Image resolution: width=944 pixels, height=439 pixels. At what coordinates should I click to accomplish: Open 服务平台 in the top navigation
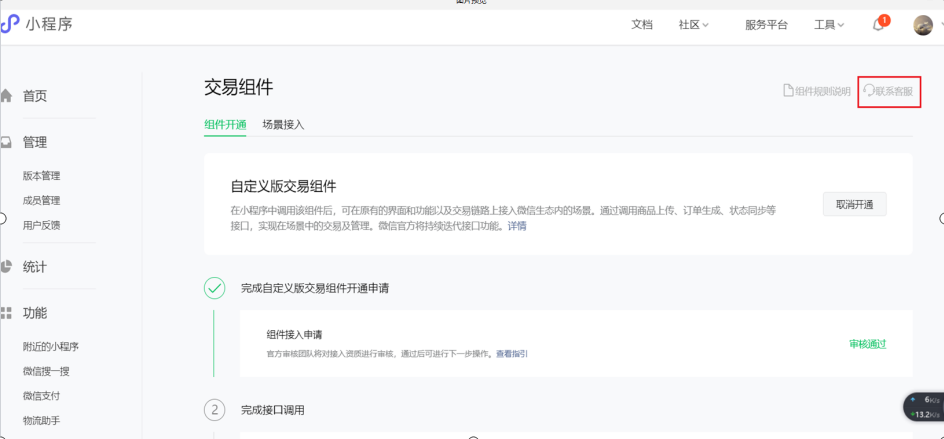click(x=766, y=25)
